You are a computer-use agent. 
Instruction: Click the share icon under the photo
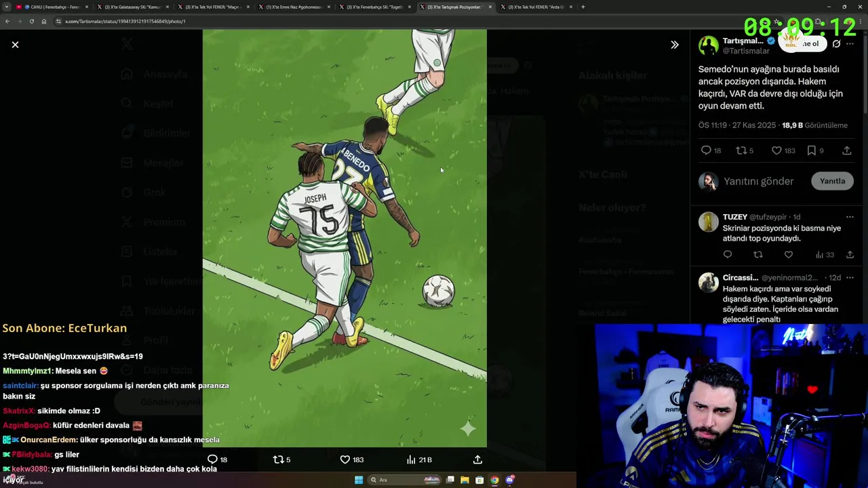[477, 460]
